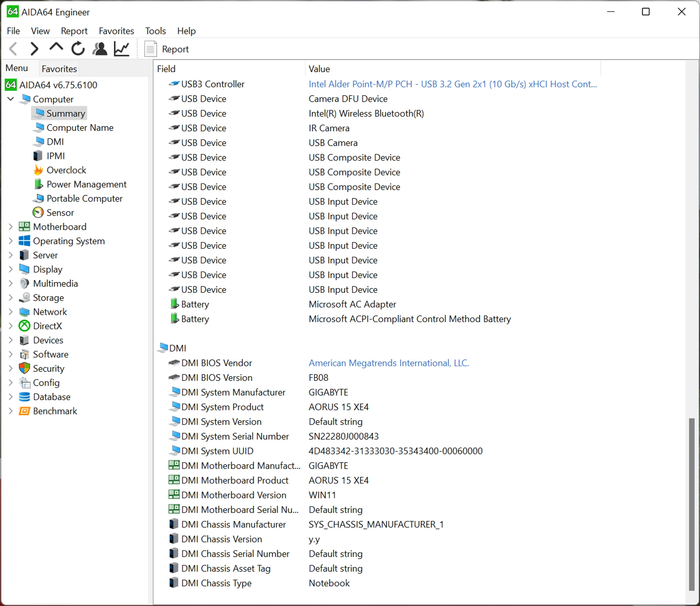The width and height of the screenshot is (700, 606).
Task: Open the Favorites menu in menu bar
Action: (x=116, y=31)
